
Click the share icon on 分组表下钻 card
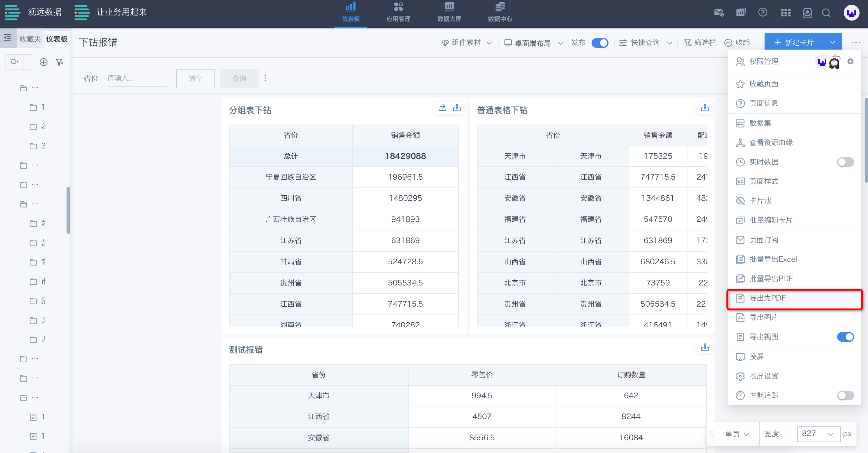(x=442, y=108)
